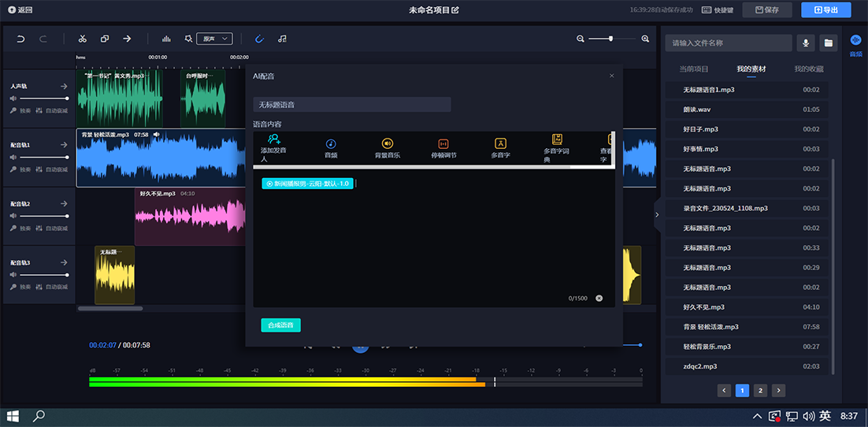Click the music note icon in toolbar
The width and height of the screenshot is (868, 427).
point(282,39)
